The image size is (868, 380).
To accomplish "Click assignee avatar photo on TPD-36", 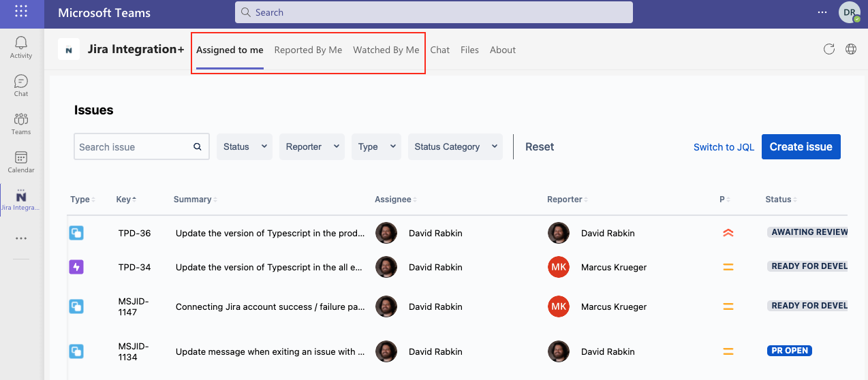I will coord(386,233).
